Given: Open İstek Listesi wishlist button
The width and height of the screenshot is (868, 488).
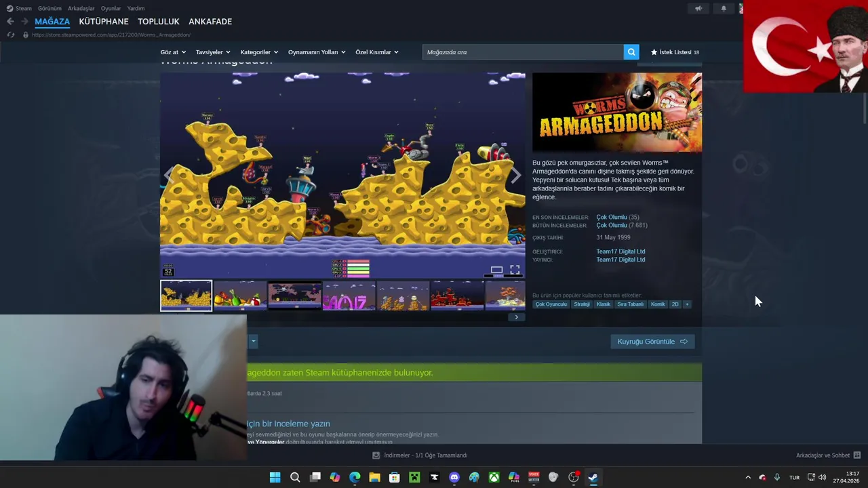Looking at the screenshot, I should tap(675, 52).
